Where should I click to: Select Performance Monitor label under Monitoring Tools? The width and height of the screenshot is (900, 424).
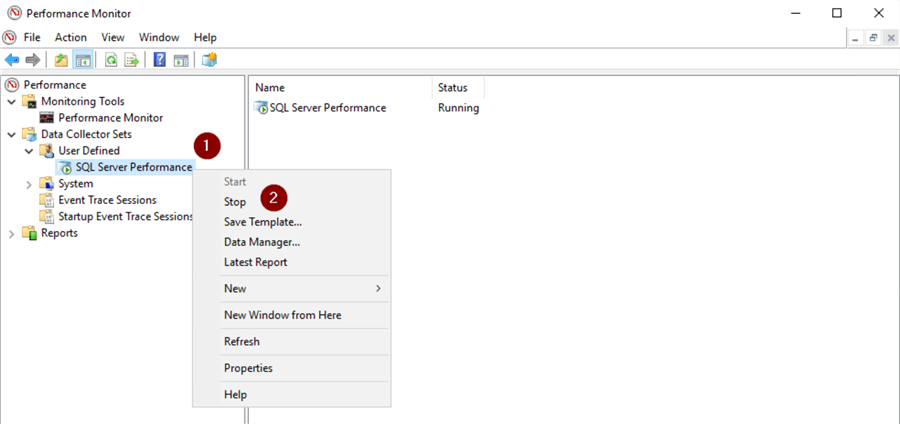click(111, 118)
